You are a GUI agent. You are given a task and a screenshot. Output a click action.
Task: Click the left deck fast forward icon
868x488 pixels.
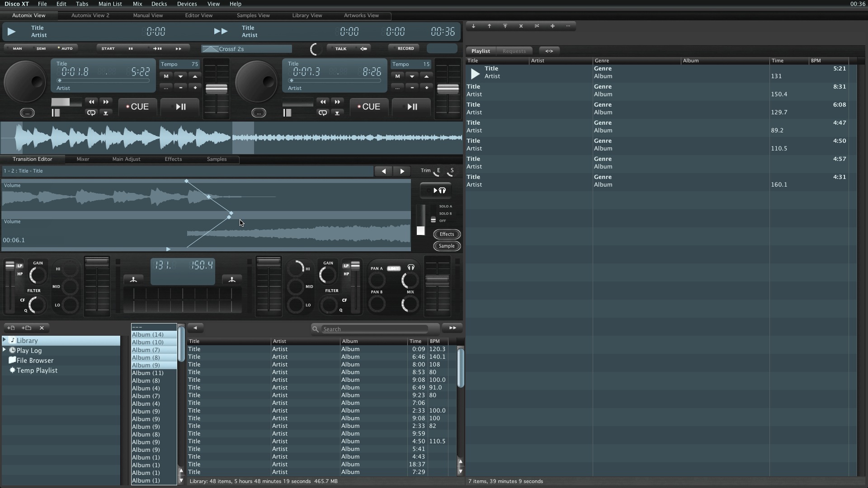106,102
